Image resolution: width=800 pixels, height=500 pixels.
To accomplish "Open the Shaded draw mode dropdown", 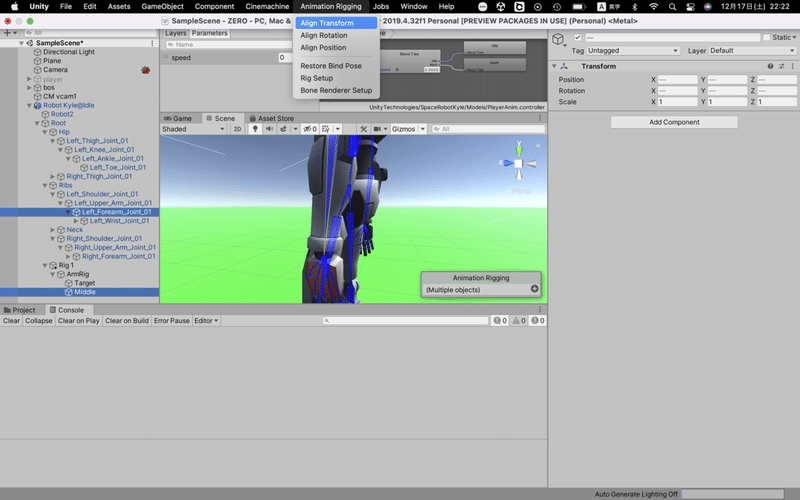I will point(193,129).
